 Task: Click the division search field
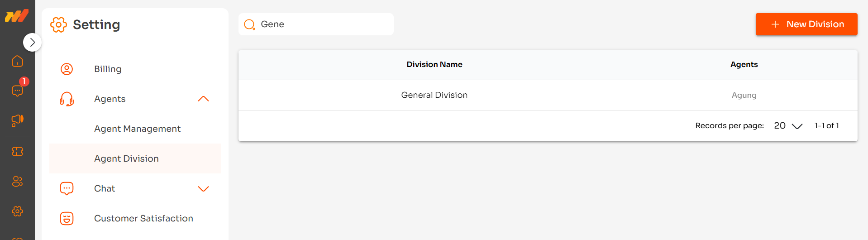click(x=321, y=24)
